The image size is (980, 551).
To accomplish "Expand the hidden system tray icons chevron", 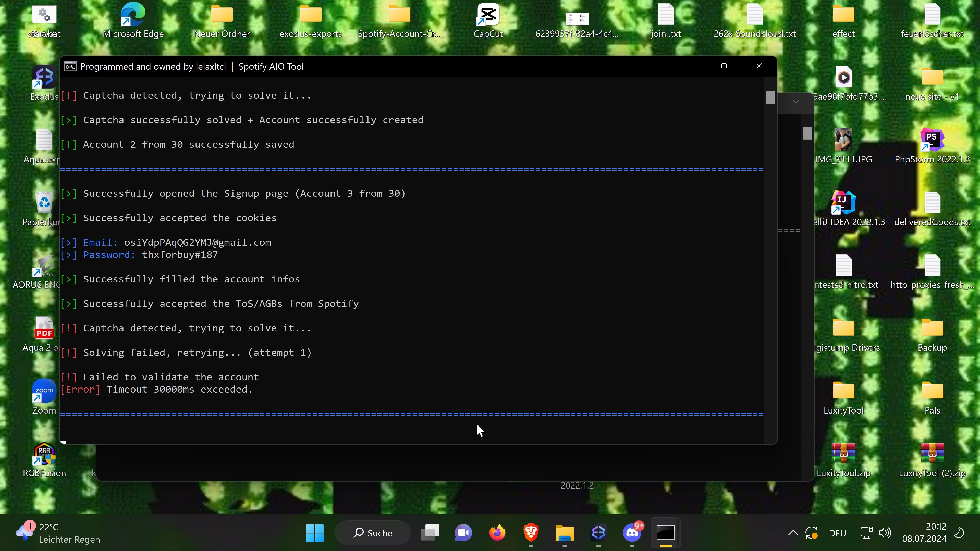I will [x=793, y=532].
